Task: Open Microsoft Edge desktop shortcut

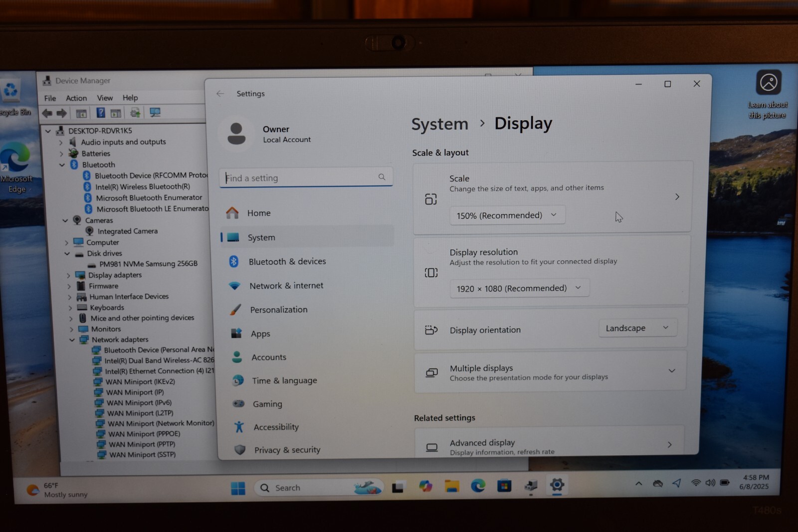Action: pos(16,167)
